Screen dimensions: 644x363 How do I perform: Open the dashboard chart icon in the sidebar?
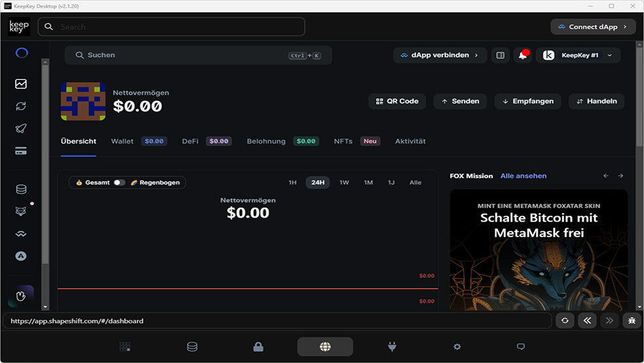21,84
